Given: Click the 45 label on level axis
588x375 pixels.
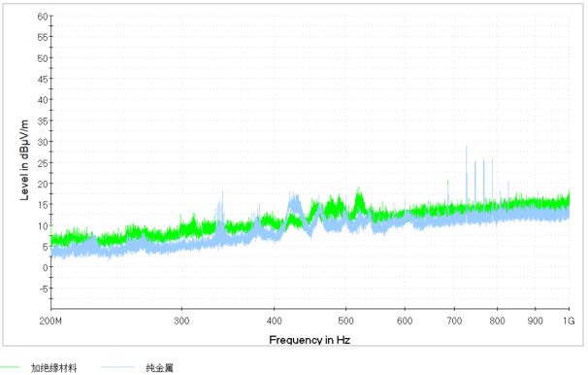Looking at the screenshot, I should tap(43, 80).
